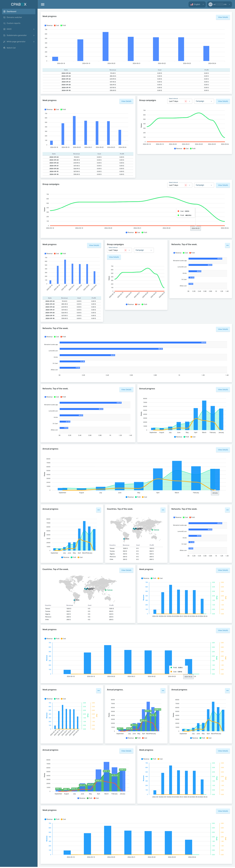This screenshot has height=868, width=235.
Task: Click 2024-09-24 date cell in topmost table
Action: [66, 73]
